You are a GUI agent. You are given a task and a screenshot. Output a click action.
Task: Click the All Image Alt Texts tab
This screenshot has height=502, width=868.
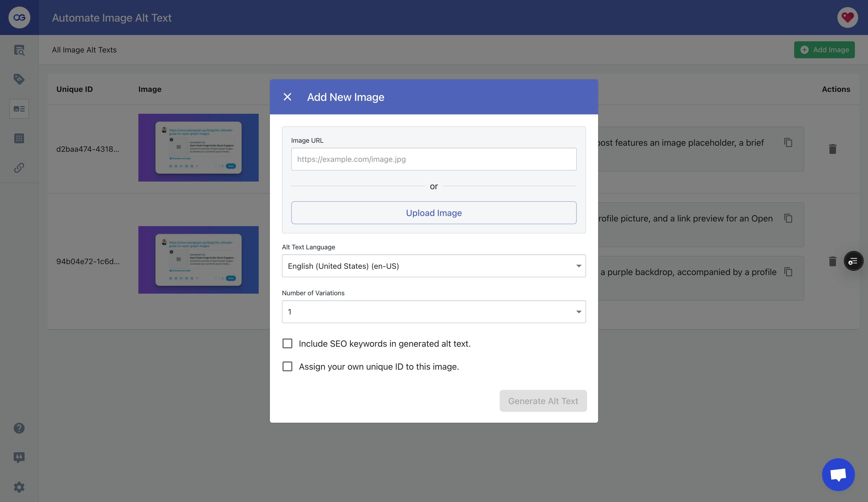(84, 49)
